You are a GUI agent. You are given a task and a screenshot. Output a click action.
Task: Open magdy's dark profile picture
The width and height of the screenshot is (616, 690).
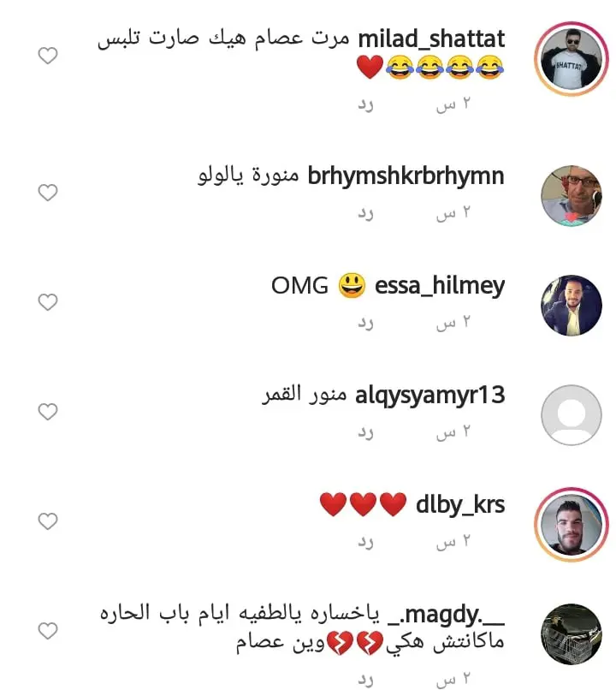tap(572, 634)
